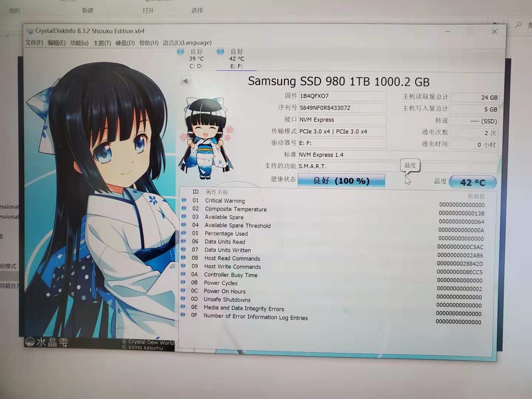
Task: Open the 主题(T) menu
Action: [x=102, y=43]
